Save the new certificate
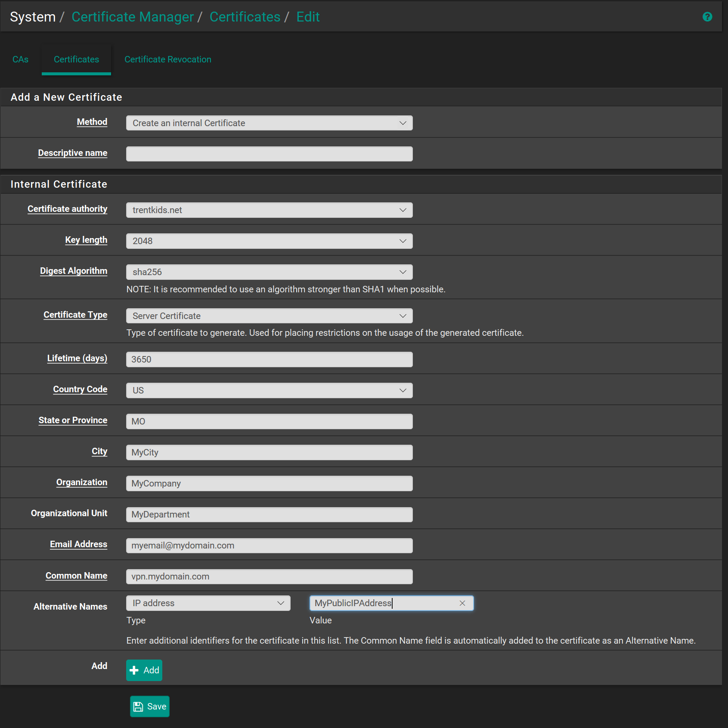Viewport: 728px width, 728px height. 150,706
